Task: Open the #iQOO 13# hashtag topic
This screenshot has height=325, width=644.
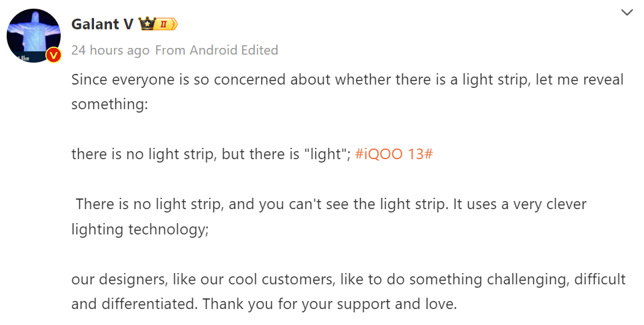Action: 394,154
